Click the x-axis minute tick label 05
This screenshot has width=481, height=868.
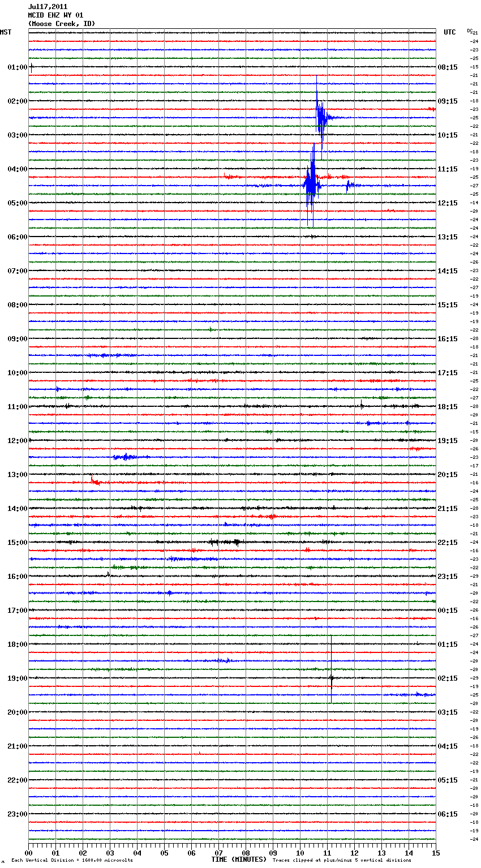pyautogui.click(x=165, y=853)
